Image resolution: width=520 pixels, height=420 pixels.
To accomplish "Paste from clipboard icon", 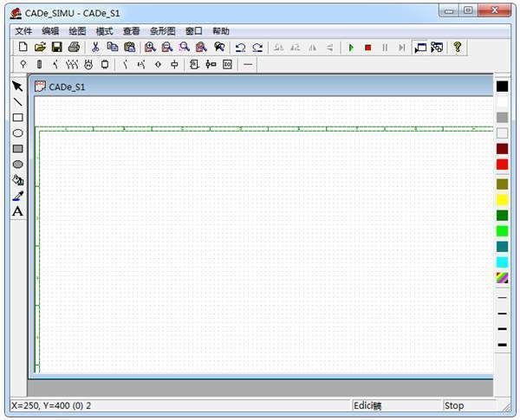I will tap(129, 47).
